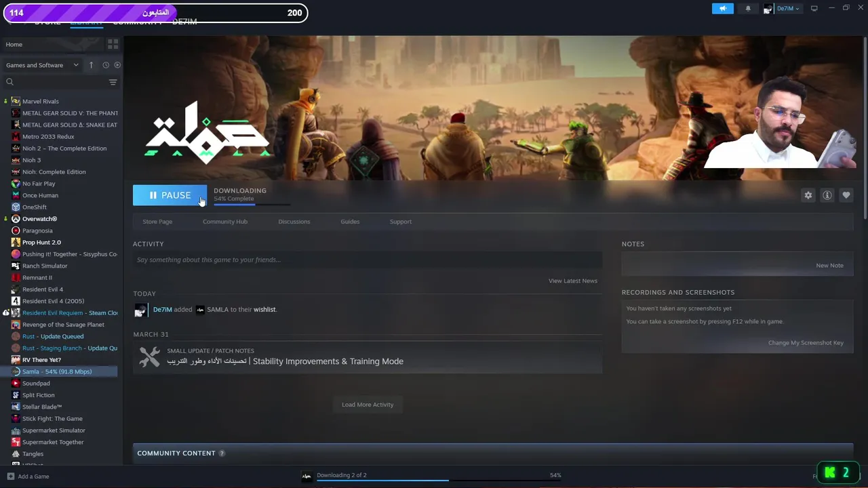The width and height of the screenshot is (868, 488).
Task: Open the Support tab
Action: [x=401, y=222]
